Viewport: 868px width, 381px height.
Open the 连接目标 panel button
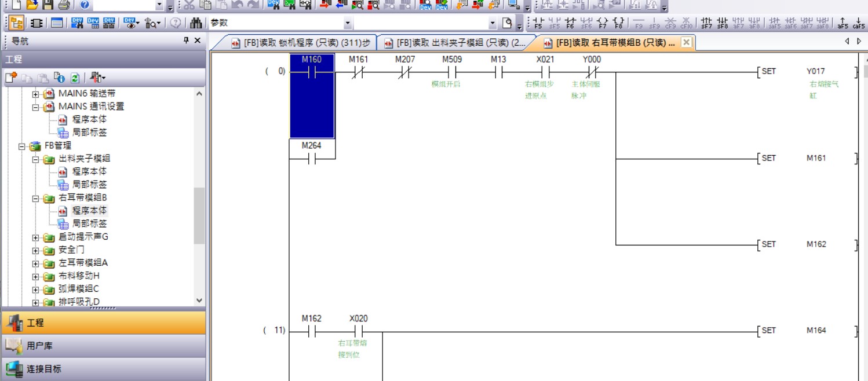[x=103, y=369]
